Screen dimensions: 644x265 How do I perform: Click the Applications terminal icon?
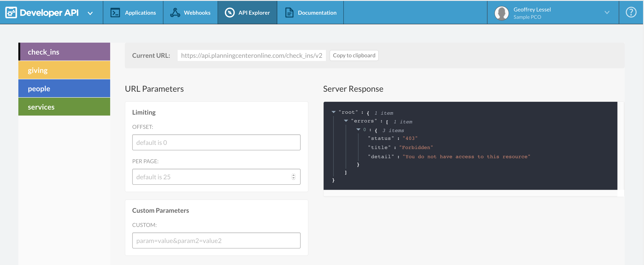(x=115, y=12)
